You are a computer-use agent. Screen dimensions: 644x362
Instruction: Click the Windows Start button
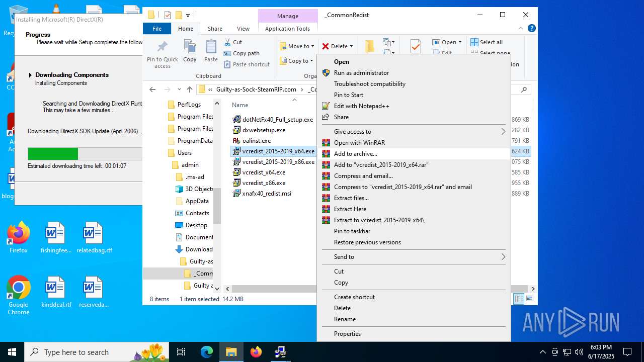point(12,352)
